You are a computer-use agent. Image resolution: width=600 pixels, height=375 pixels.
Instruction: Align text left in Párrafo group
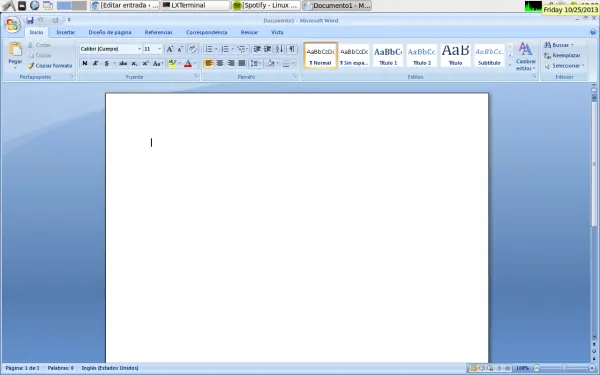(x=209, y=63)
